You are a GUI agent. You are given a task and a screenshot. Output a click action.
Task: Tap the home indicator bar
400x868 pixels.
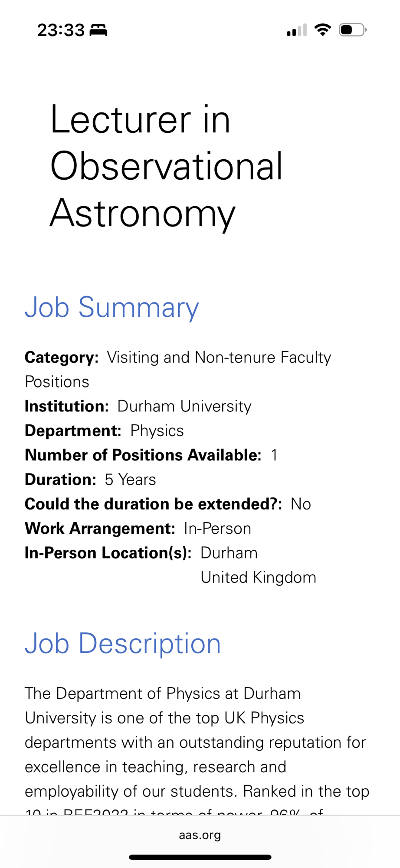click(x=200, y=857)
